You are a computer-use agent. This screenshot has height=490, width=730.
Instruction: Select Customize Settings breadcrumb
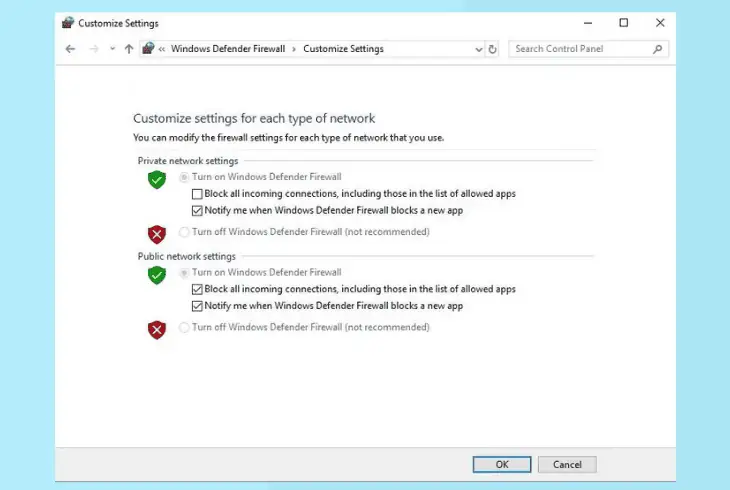click(x=343, y=49)
